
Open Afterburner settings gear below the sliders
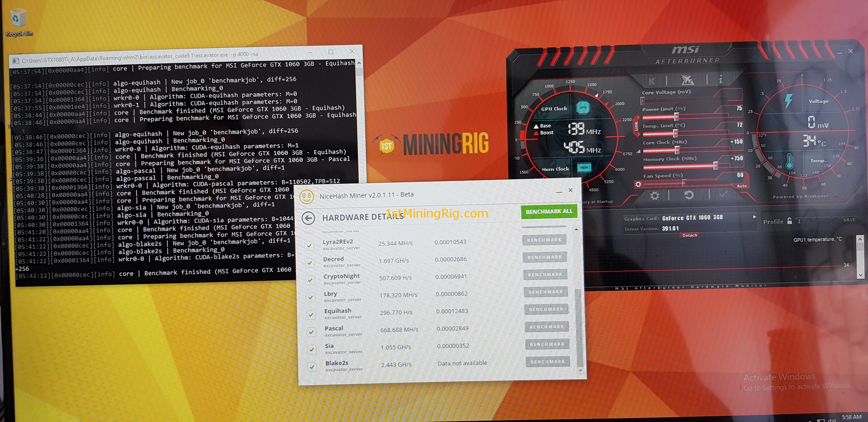[x=654, y=196]
